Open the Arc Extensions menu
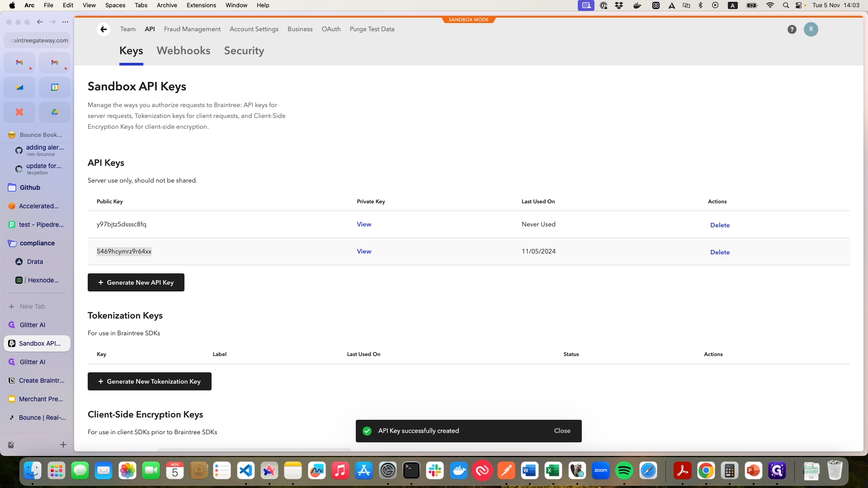The height and width of the screenshot is (488, 868). coord(201,5)
